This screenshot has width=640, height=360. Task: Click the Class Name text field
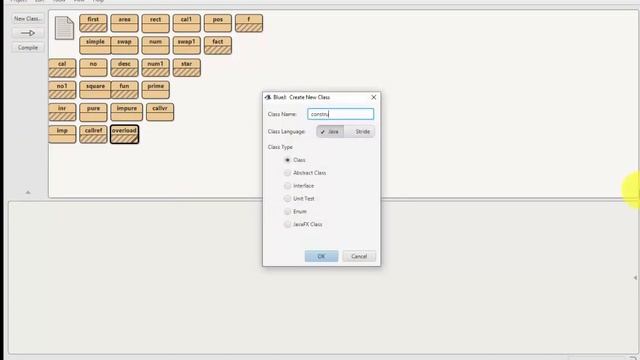pos(340,114)
